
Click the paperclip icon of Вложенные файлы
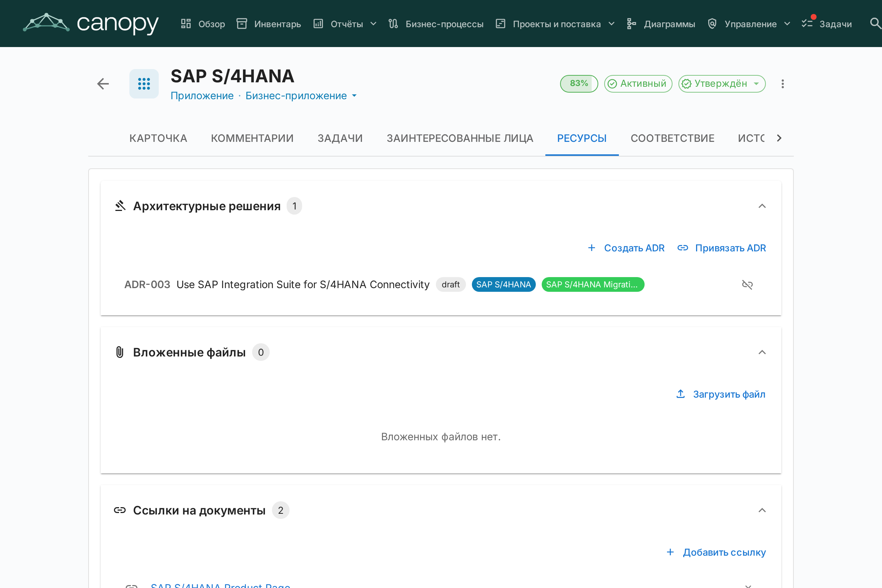pos(120,352)
